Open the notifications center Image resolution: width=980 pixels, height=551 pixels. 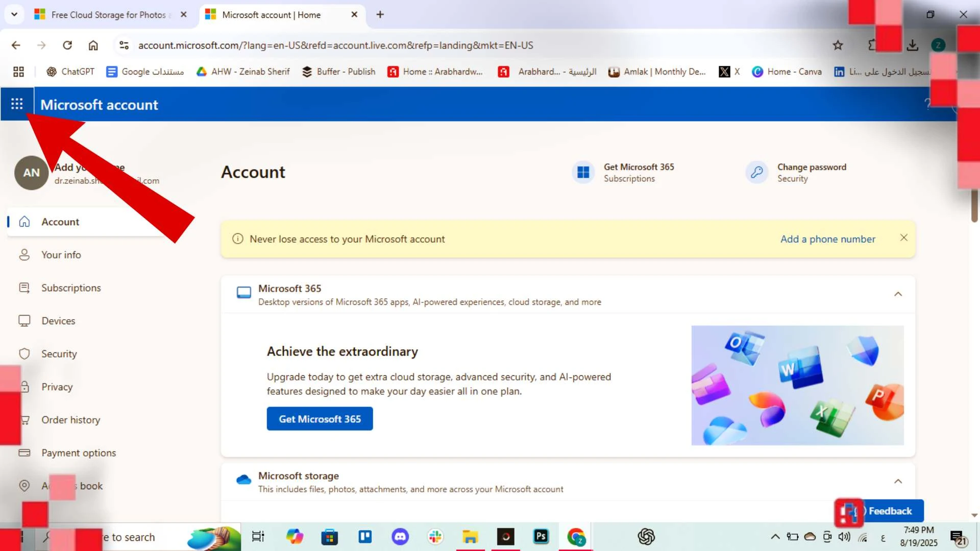point(958,538)
